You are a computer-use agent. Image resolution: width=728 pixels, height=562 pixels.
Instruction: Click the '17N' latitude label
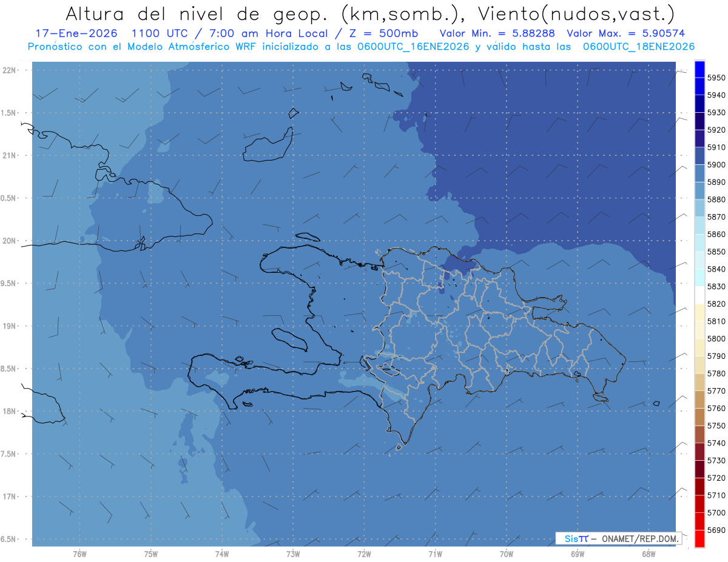coord(9,497)
